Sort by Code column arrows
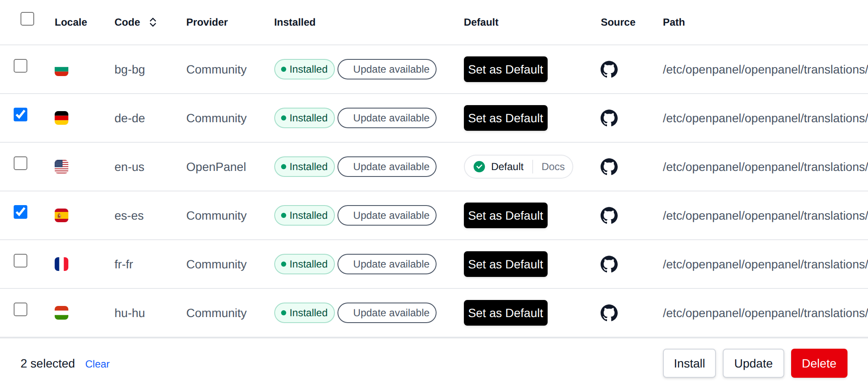The height and width of the screenshot is (388, 868). [153, 22]
